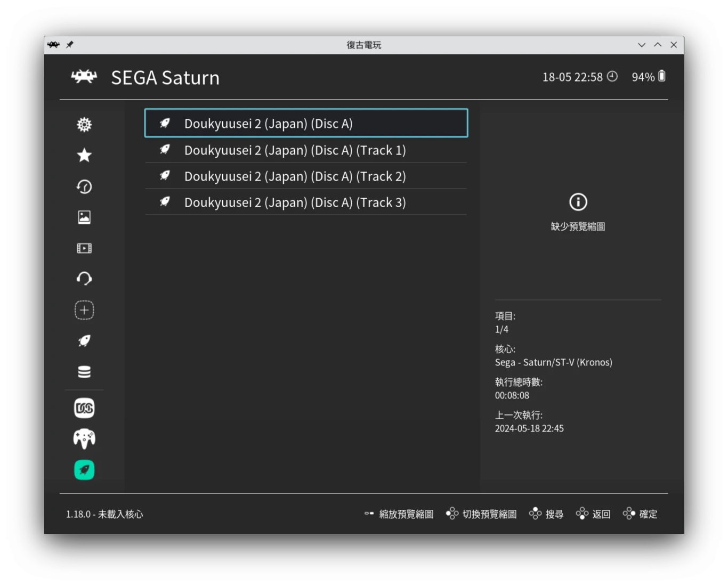Select the teal SEGA Saturn playlist icon
The height and width of the screenshot is (586, 728).
pyautogui.click(x=84, y=470)
